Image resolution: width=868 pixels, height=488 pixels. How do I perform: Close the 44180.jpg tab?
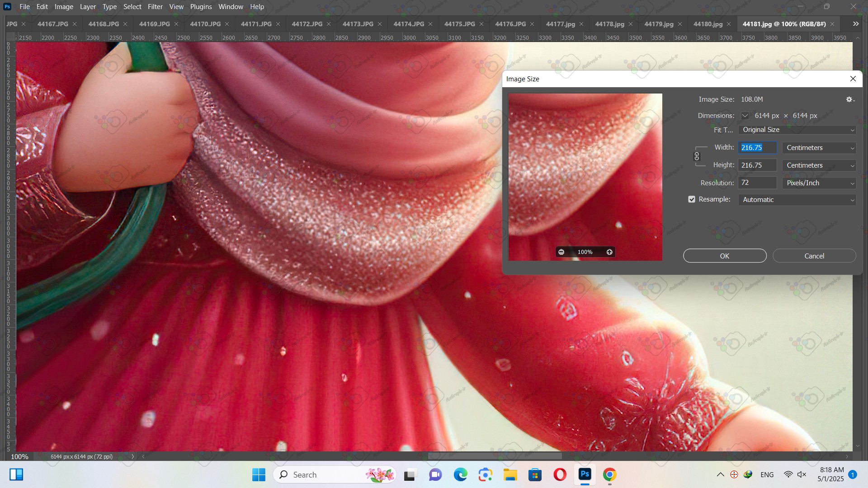click(729, 24)
